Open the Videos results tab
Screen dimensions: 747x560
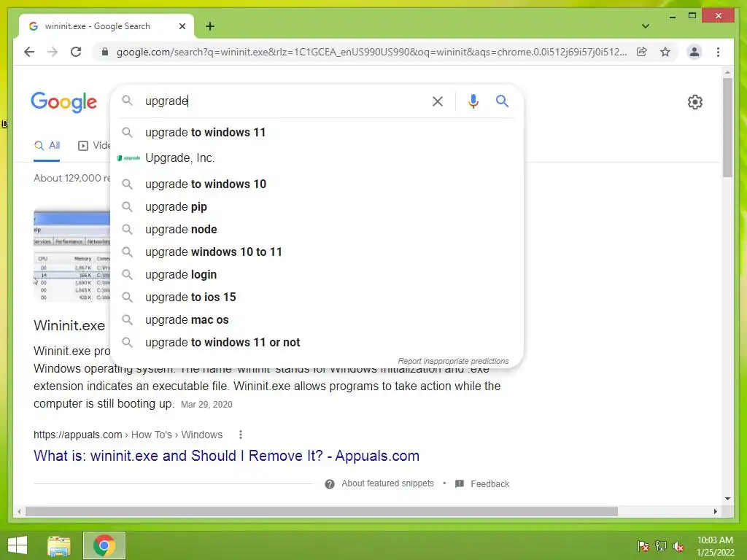pyautogui.click(x=94, y=146)
